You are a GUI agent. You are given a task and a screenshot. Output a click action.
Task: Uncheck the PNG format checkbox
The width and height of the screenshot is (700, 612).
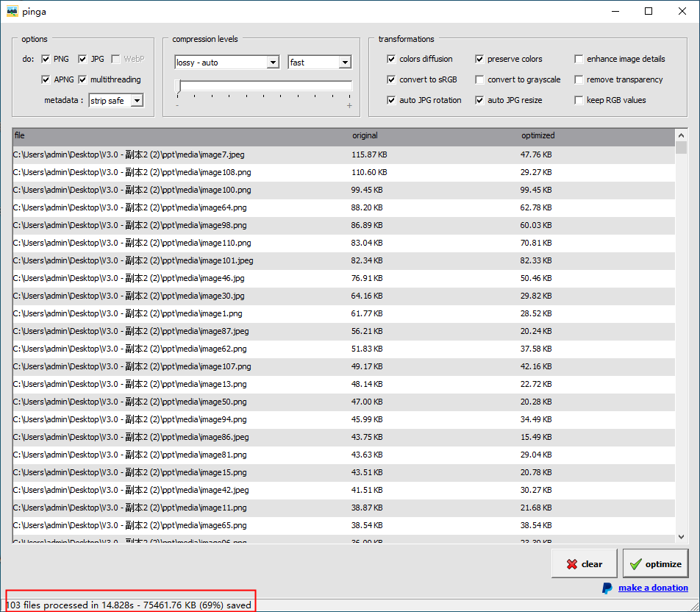46,59
